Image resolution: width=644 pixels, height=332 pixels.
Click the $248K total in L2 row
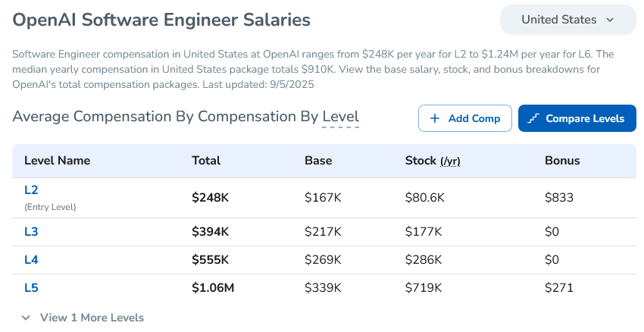(x=210, y=198)
